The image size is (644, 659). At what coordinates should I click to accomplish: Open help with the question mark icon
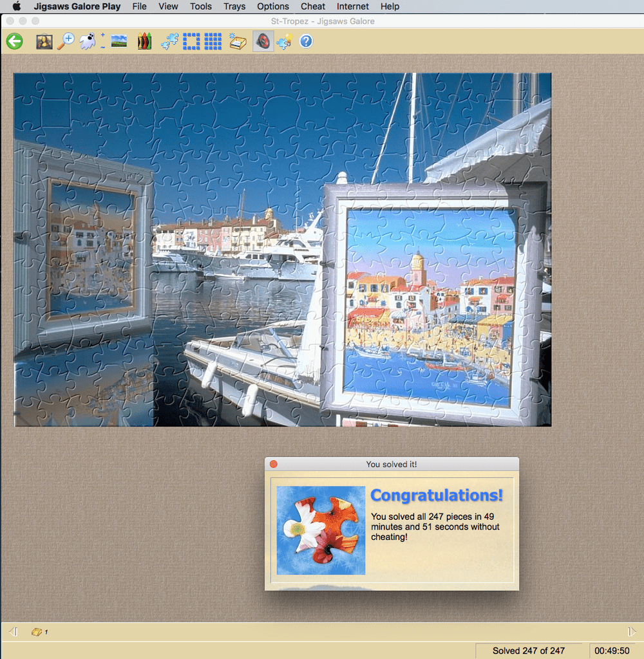(x=306, y=42)
